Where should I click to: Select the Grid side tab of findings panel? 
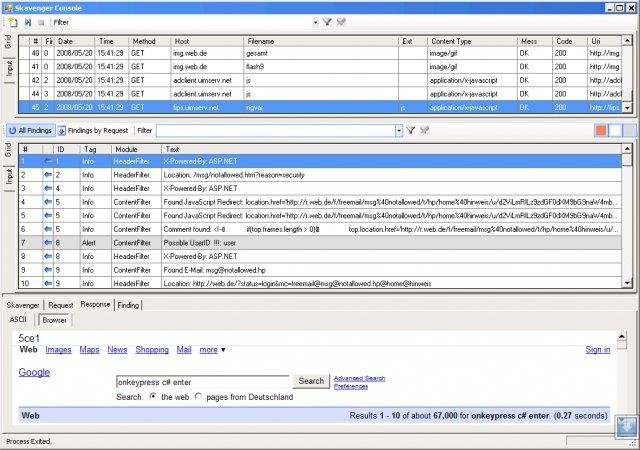(x=8, y=150)
